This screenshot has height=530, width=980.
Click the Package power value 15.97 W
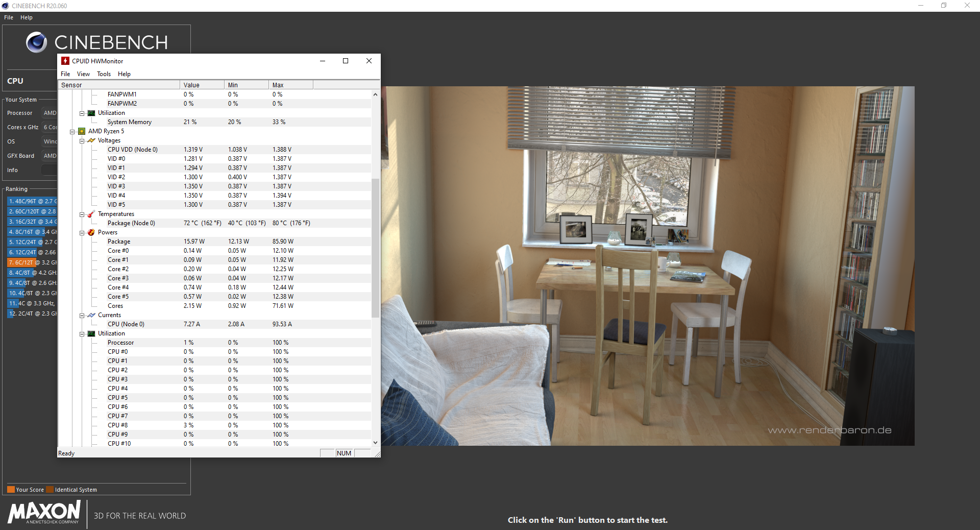point(194,242)
